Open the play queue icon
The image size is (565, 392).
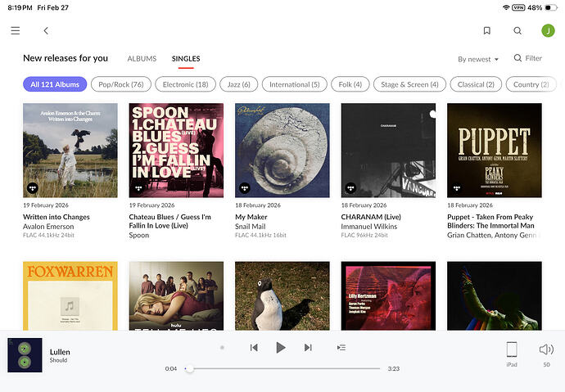(x=341, y=348)
